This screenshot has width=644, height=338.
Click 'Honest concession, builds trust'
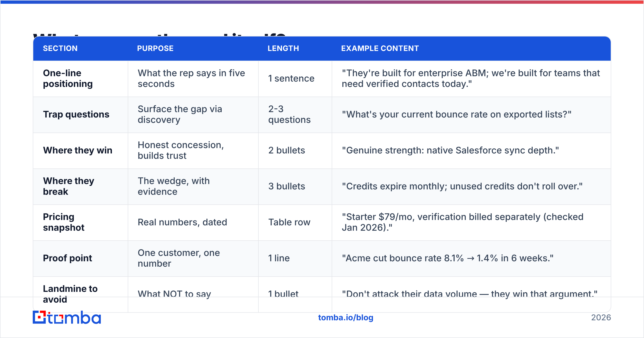coord(181,150)
